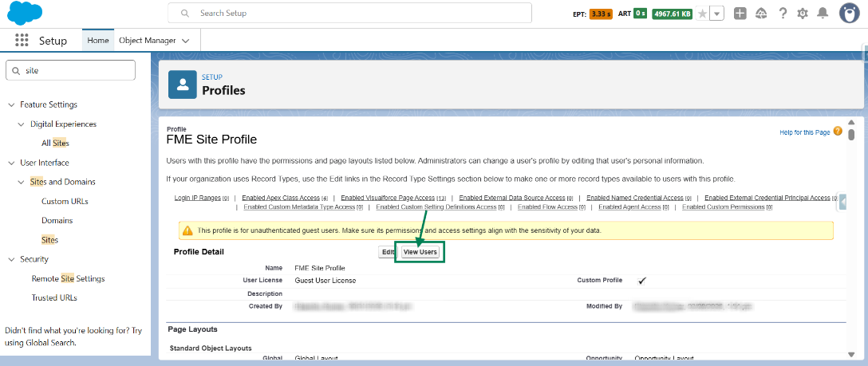Viewport: 868px width, 366px height.
Task: Open Custom URLs in the sidebar
Action: click(65, 201)
